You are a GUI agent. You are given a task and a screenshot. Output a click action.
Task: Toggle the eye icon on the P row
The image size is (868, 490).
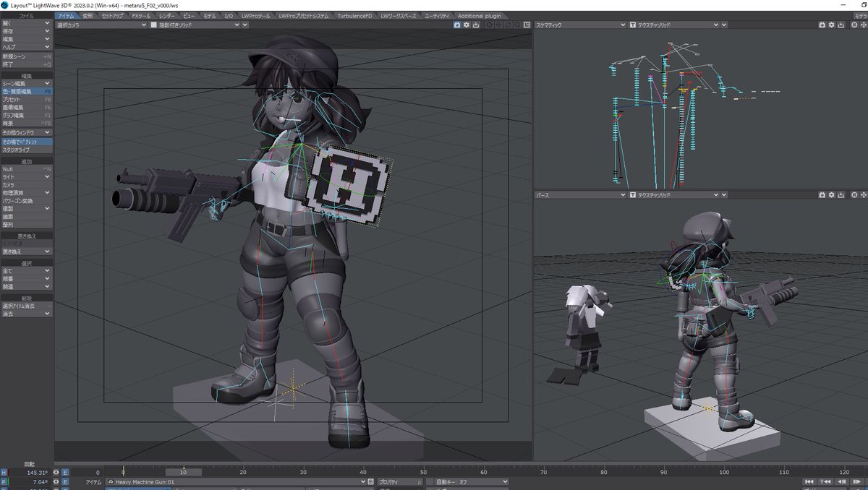56,482
